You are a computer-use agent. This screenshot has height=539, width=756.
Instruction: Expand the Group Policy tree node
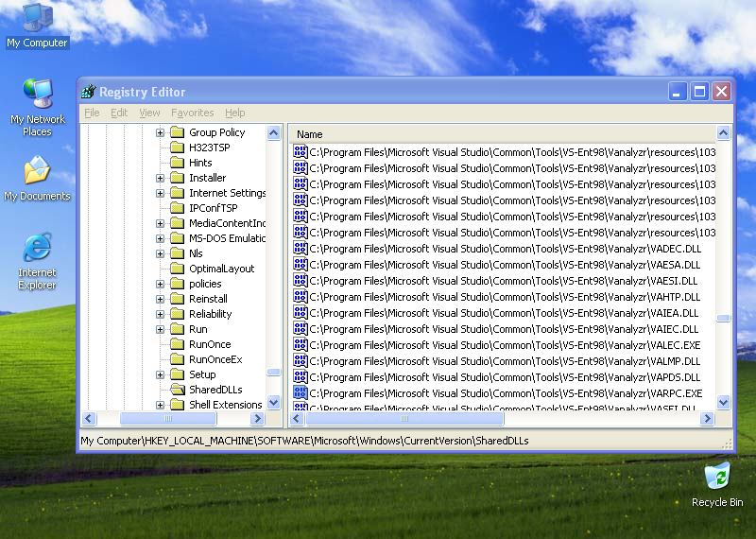161,132
